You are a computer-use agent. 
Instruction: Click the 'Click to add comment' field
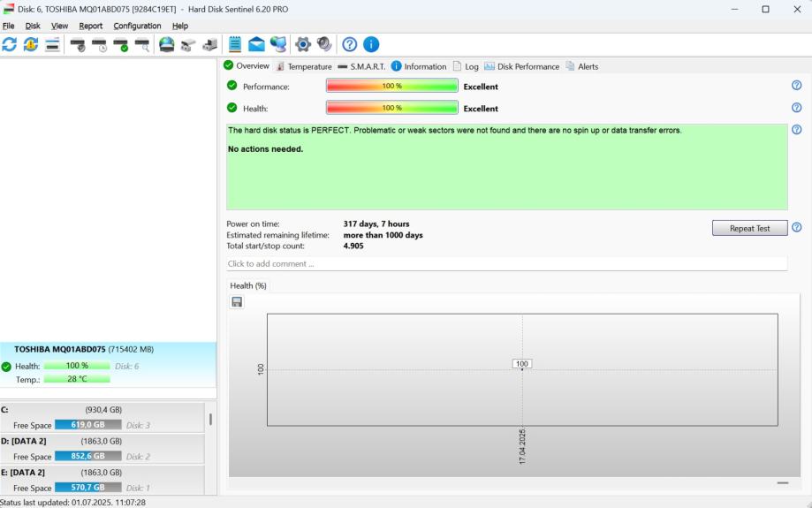(506, 263)
